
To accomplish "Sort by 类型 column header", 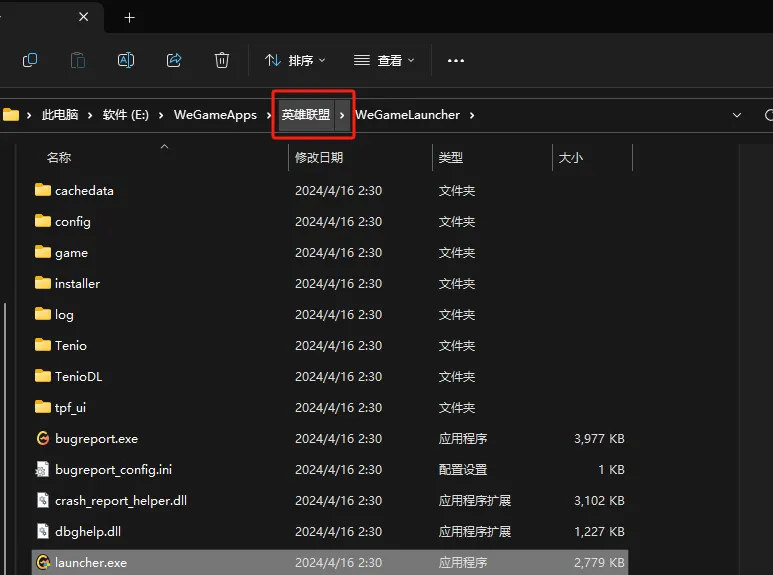I will point(451,158).
